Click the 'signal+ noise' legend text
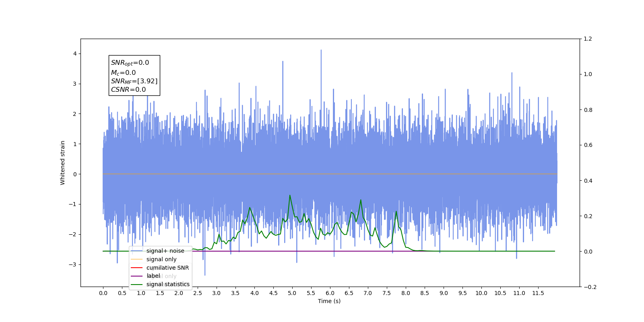The image size is (644, 322). 165,251
